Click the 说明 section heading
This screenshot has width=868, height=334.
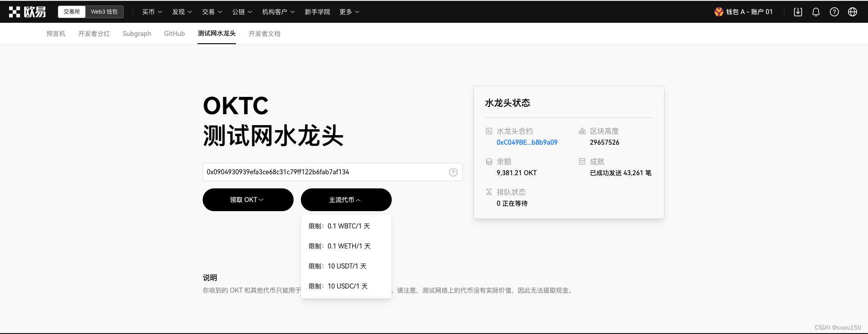[x=210, y=278]
